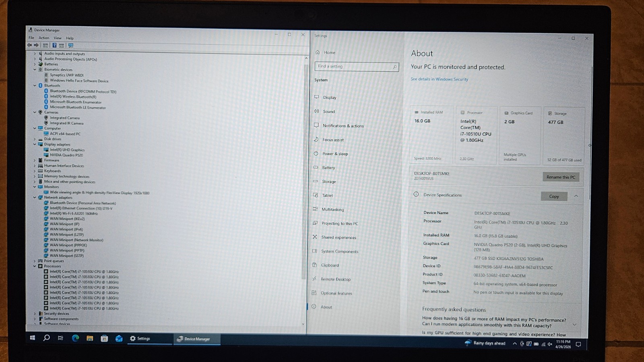The height and width of the screenshot is (362, 644).
Task: Select Notifications & actions in Settings sidebar
Action: (x=343, y=125)
